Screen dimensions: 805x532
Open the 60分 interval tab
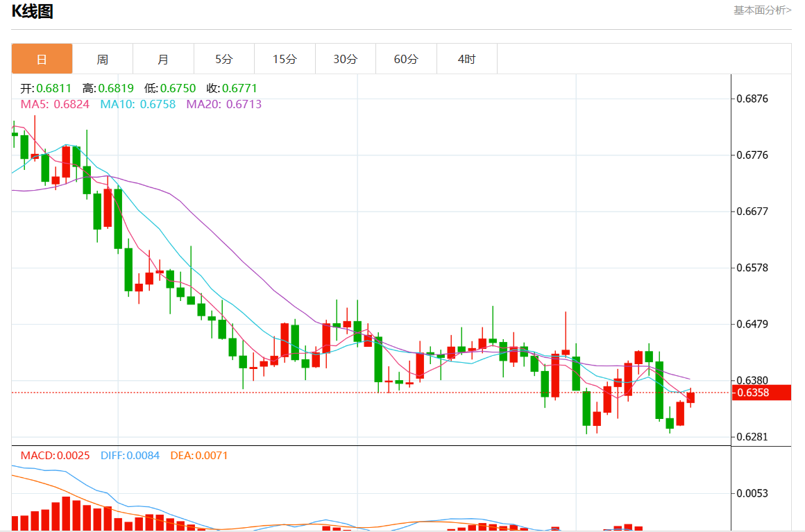(x=406, y=59)
